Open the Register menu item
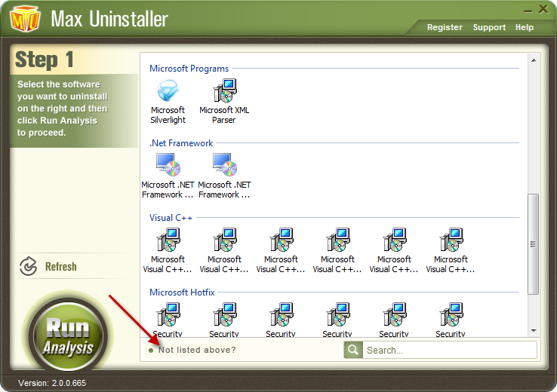The height and width of the screenshot is (392, 557). 445,27
